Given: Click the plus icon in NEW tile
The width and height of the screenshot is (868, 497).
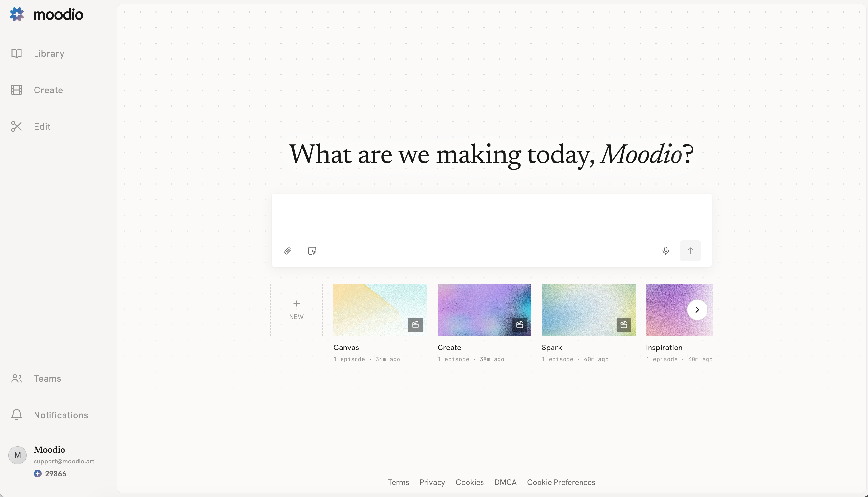Looking at the screenshot, I should coord(297,304).
